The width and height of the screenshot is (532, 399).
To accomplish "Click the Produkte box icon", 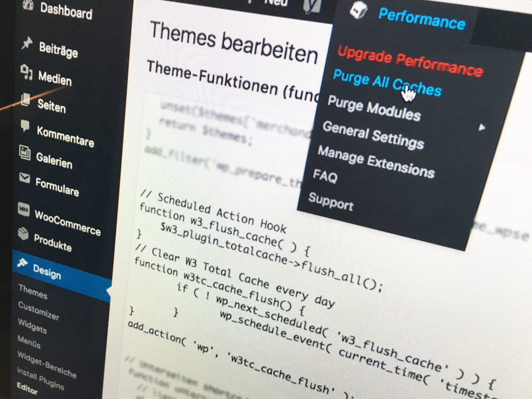I will (x=23, y=234).
